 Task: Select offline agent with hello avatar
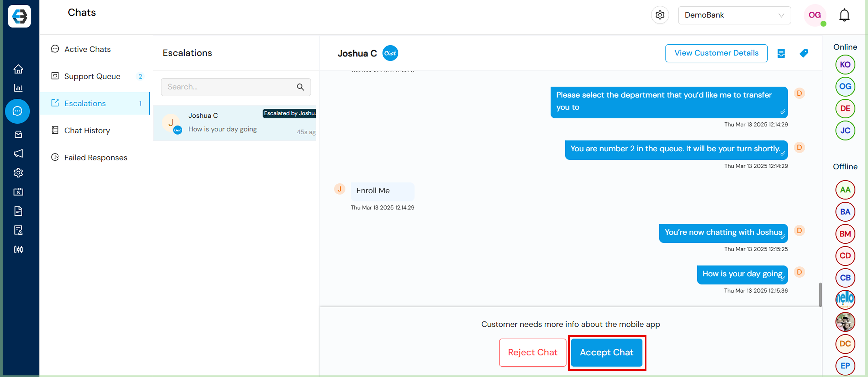pyautogui.click(x=845, y=300)
